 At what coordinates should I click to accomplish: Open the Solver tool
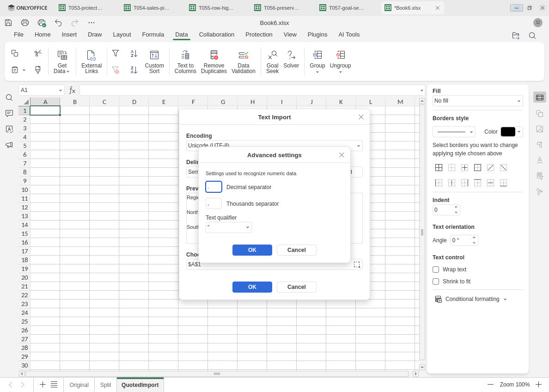291,59
